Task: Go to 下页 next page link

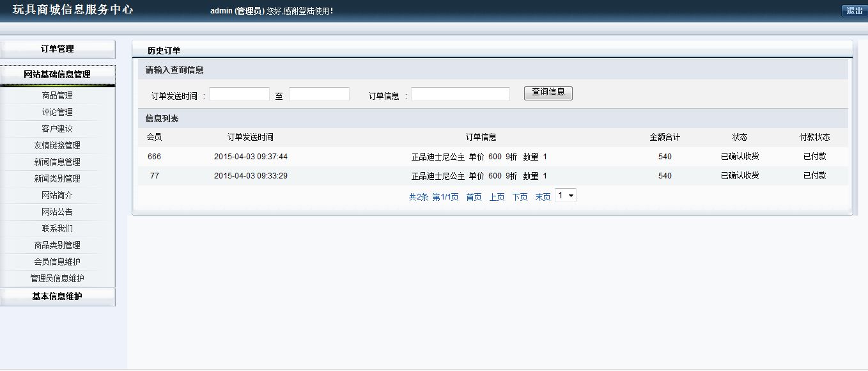Action: pos(520,197)
